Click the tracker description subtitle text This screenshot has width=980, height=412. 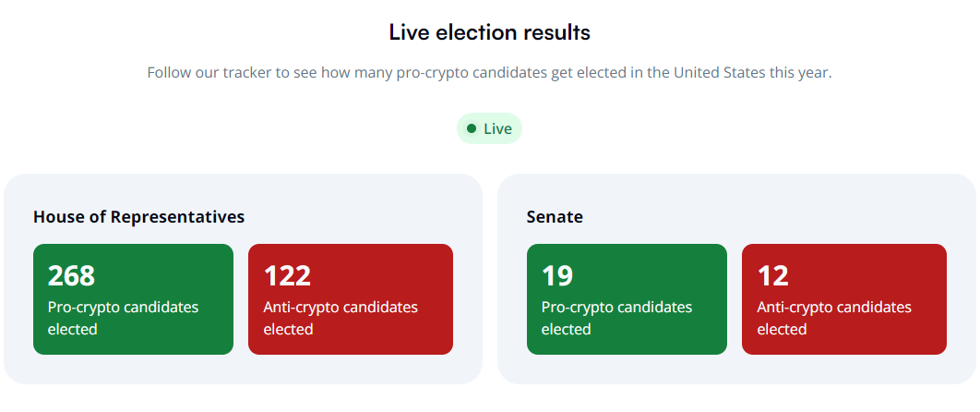(489, 73)
